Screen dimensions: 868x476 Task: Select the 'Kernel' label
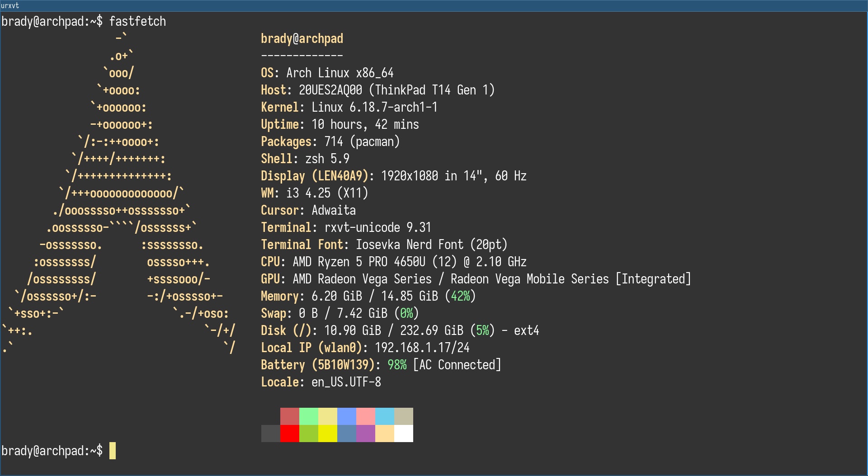280,107
